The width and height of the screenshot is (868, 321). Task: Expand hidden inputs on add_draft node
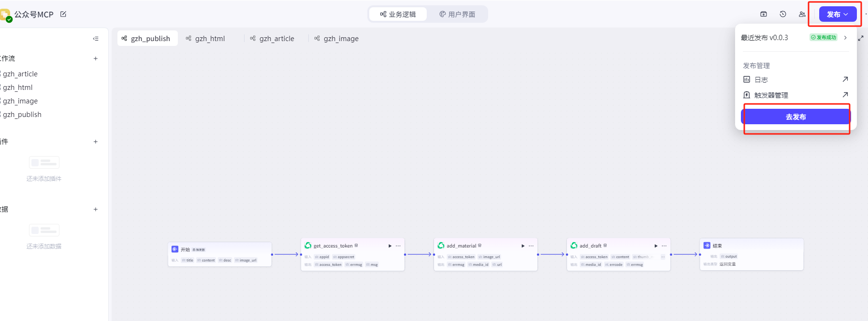tap(663, 257)
